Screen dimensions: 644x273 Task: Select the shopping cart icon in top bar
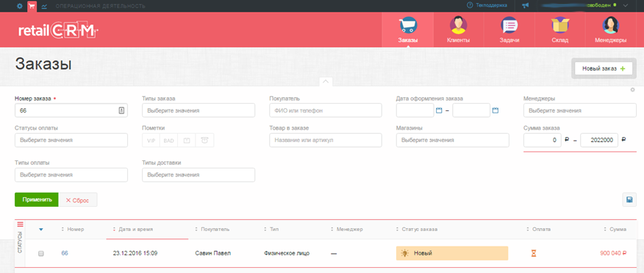[x=32, y=6]
